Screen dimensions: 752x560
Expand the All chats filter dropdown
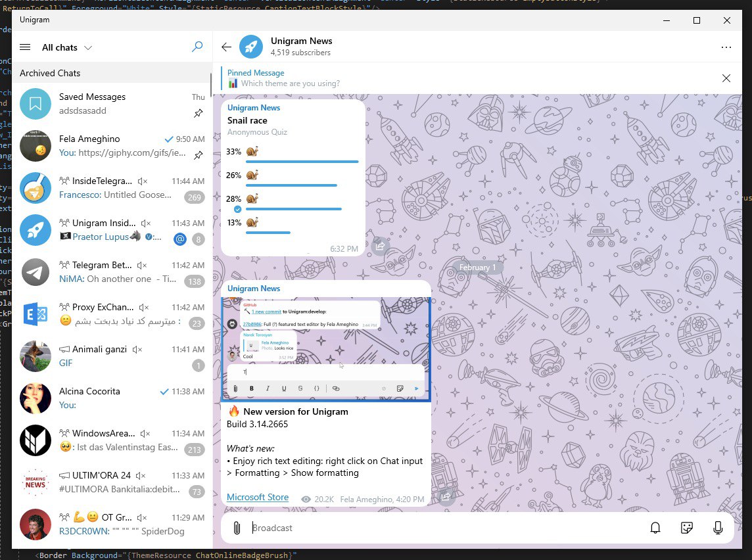tap(66, 47)
